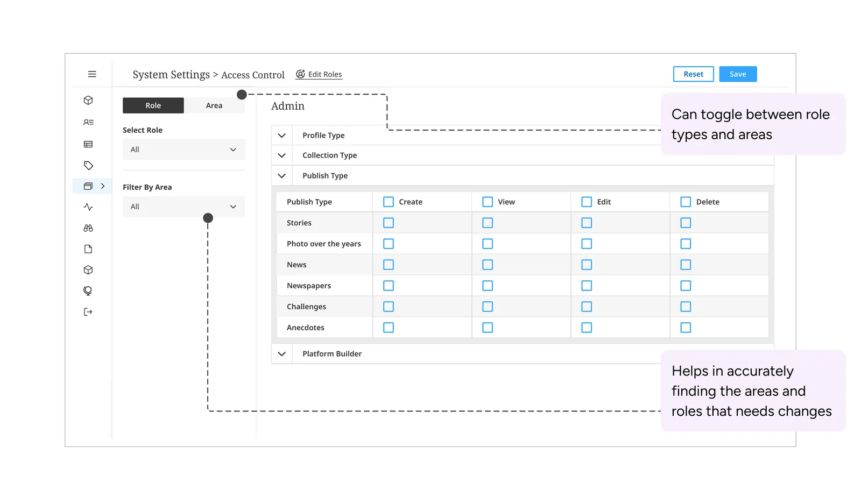Switch to the Role tab

153,105
